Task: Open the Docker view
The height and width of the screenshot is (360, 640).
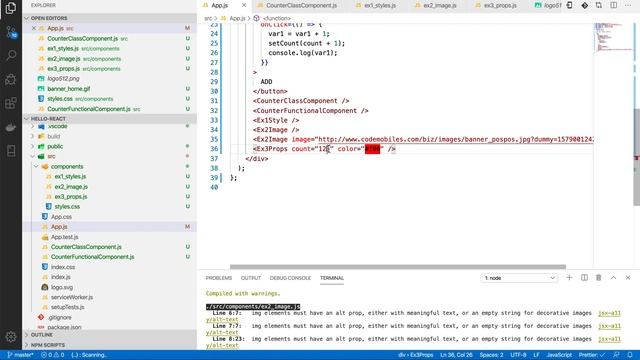Action: click(11, 127)
